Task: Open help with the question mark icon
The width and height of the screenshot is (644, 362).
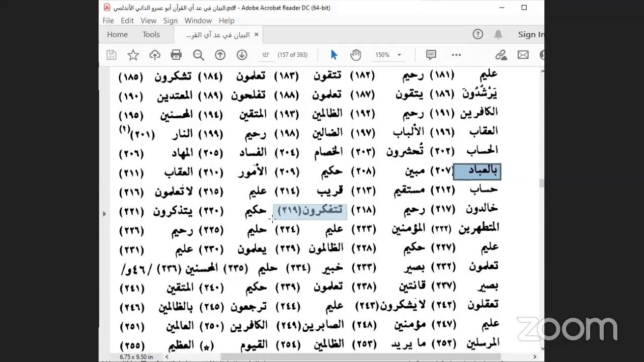Action: (x=477, y=34)
